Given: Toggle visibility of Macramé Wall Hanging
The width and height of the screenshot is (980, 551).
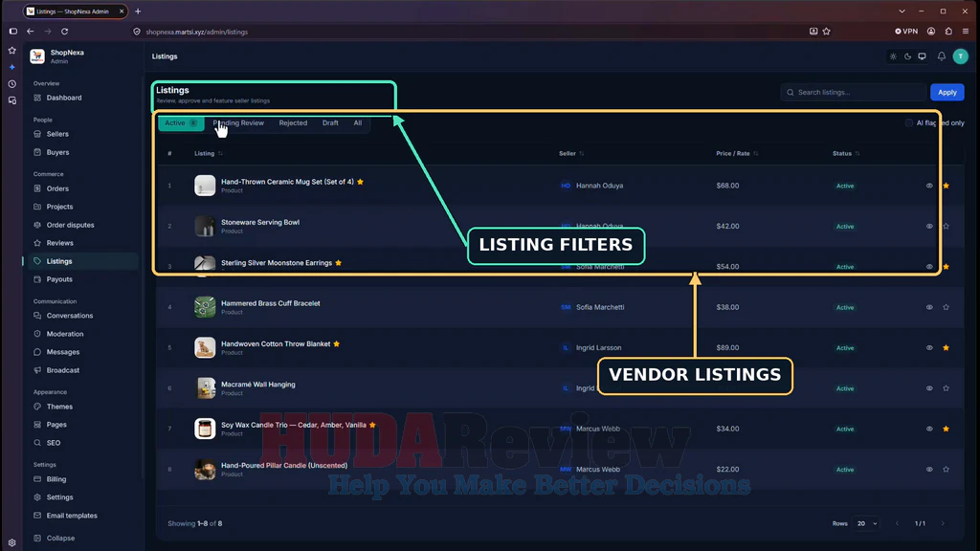Looking at the screenshot, I should point(929,388).
